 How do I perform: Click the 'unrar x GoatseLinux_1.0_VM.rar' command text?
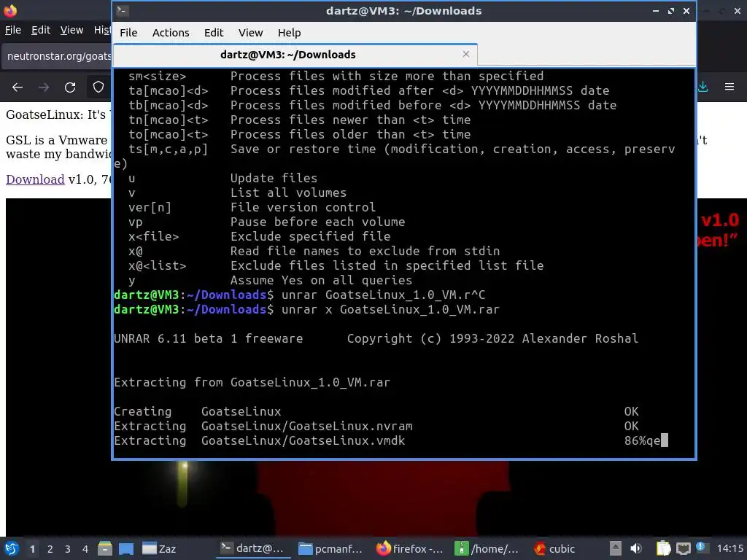click(390, 309)
